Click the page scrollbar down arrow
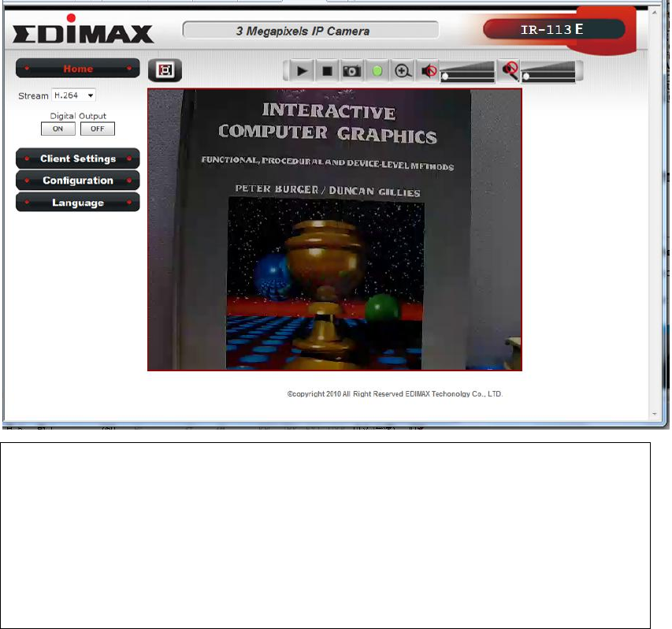The image size is (672, 629). pos(655,414)
